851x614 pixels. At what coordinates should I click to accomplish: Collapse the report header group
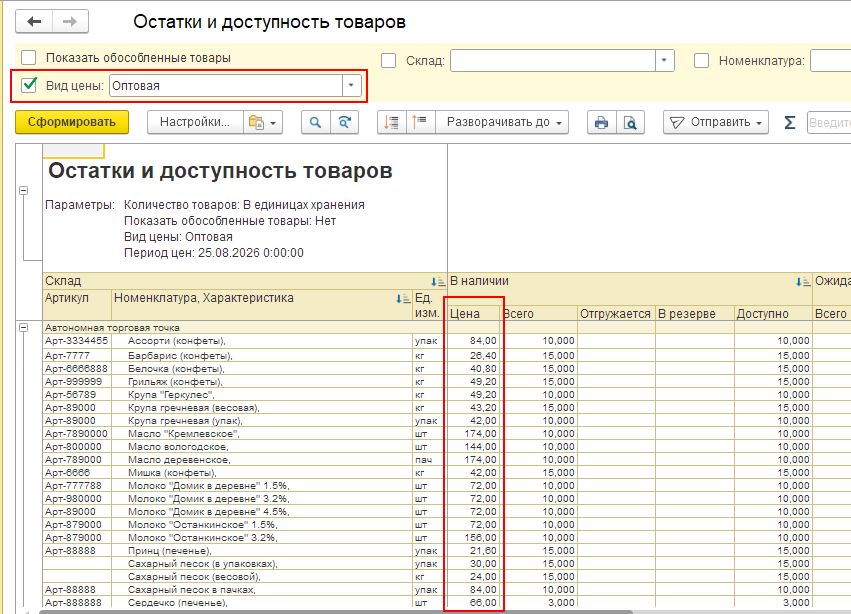coord(23,191)
